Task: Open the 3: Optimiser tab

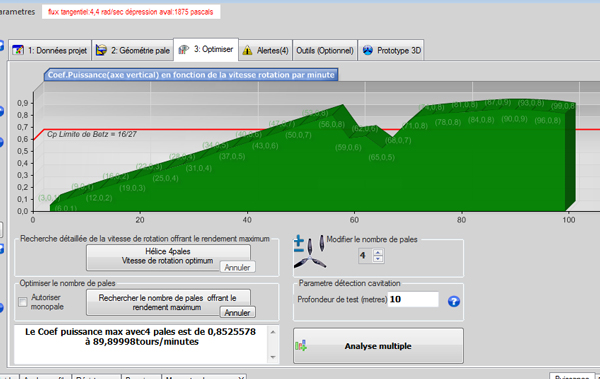Action: 206,49
